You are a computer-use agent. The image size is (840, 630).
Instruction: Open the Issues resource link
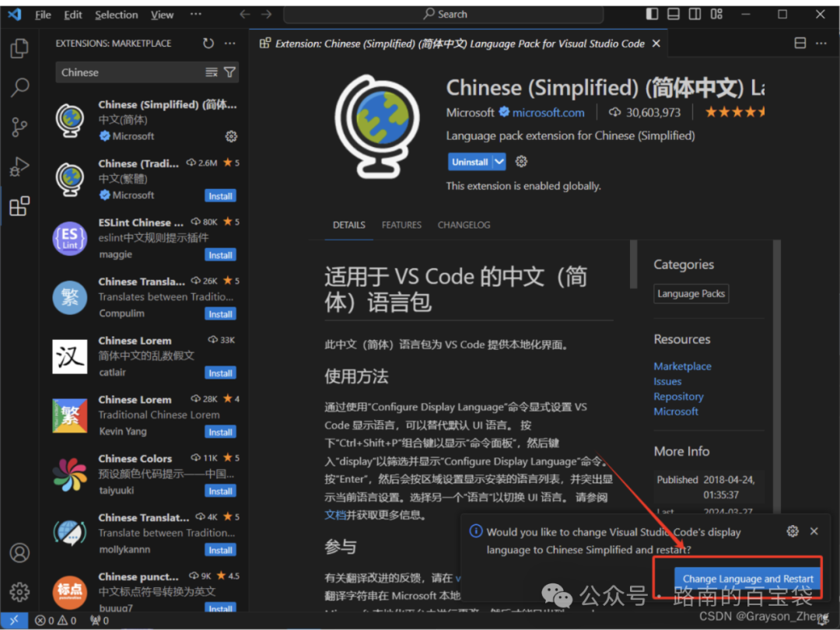click(667, 381)
